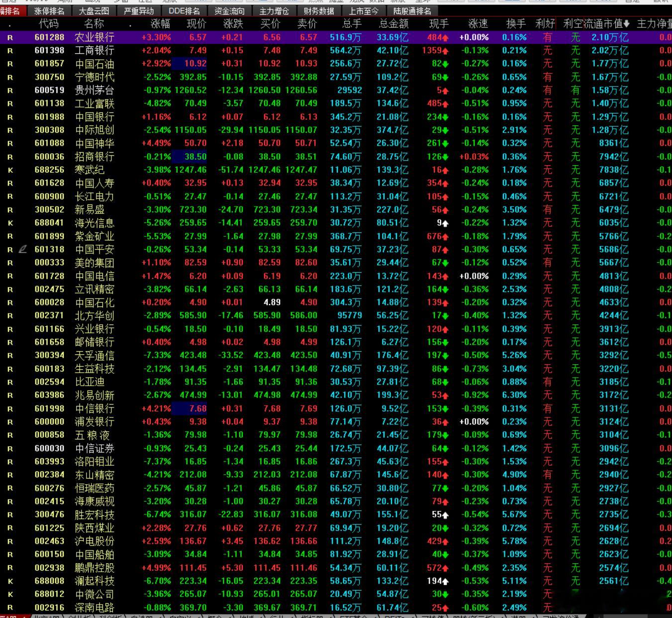Select the 财务数据 tab

click(x=319, y=11)
